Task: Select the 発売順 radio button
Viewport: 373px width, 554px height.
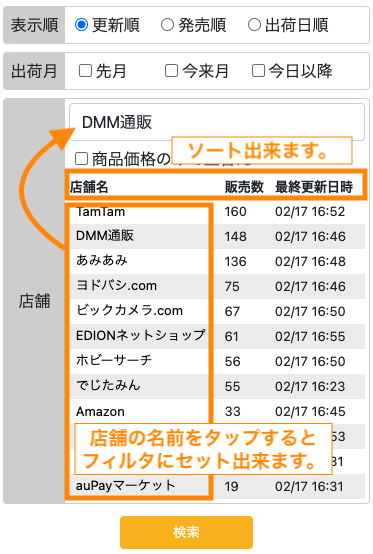Action: [167, 25]
